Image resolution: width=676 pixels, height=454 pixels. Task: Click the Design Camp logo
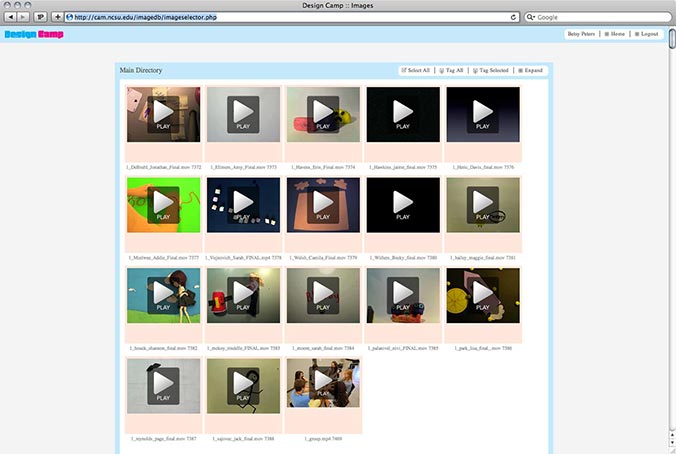pyautogui.click(x=33, y=34)
